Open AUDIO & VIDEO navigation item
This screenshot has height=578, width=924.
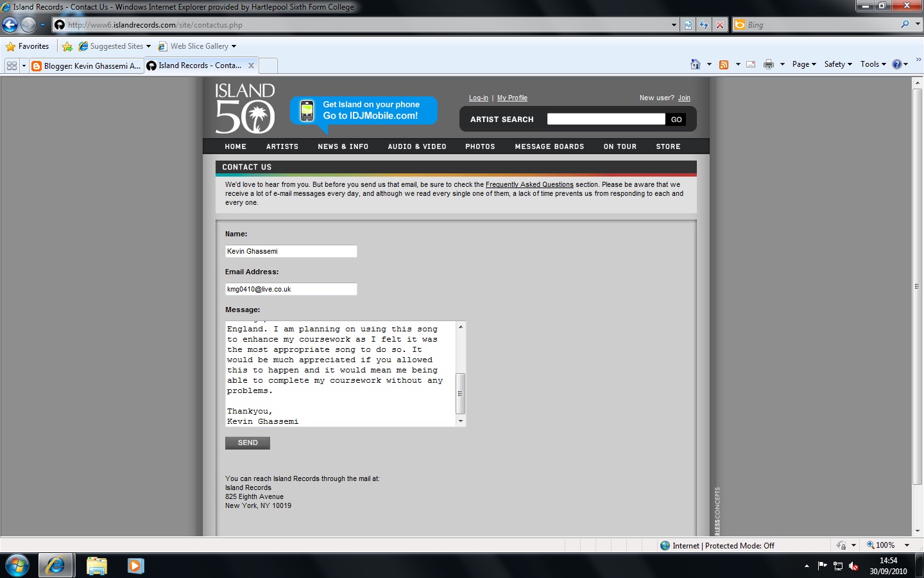[x=417, y=146]
